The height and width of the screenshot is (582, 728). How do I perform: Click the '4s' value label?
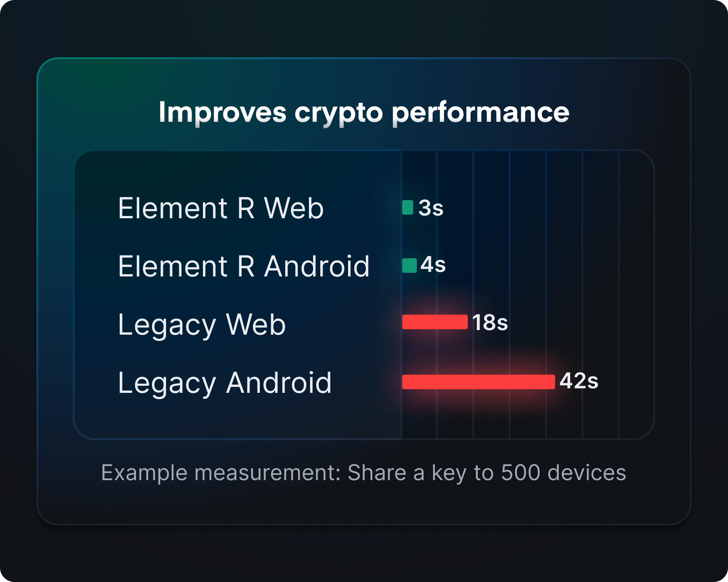point(433,265)
